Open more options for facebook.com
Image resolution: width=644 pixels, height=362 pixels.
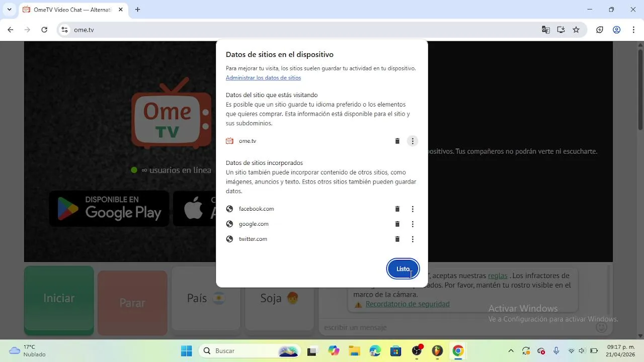(x=413, y=209)
